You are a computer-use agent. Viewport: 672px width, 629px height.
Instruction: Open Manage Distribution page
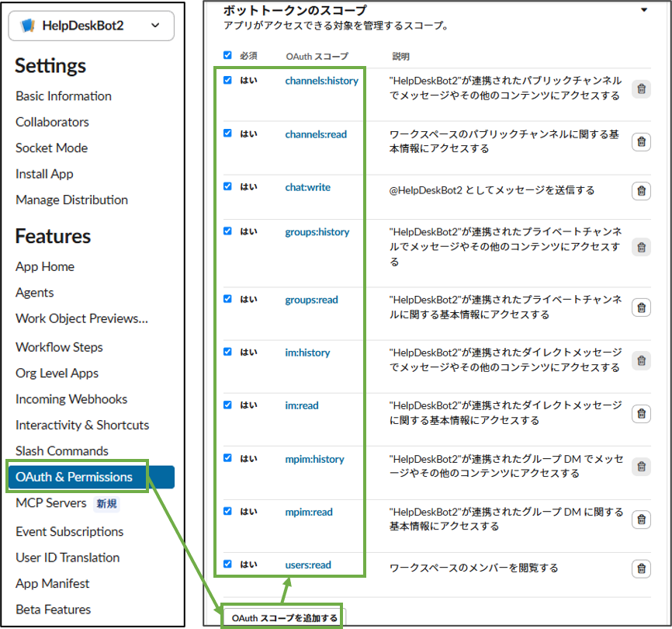click(71, 200)
